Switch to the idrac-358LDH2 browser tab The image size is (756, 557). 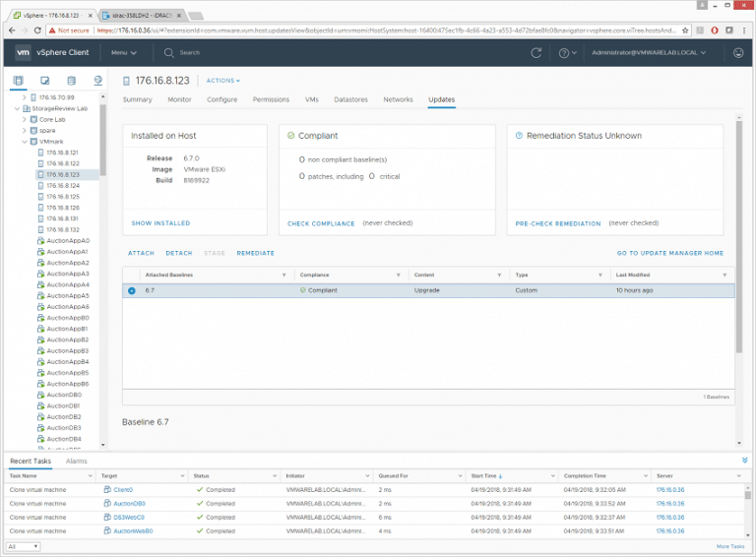142,16
